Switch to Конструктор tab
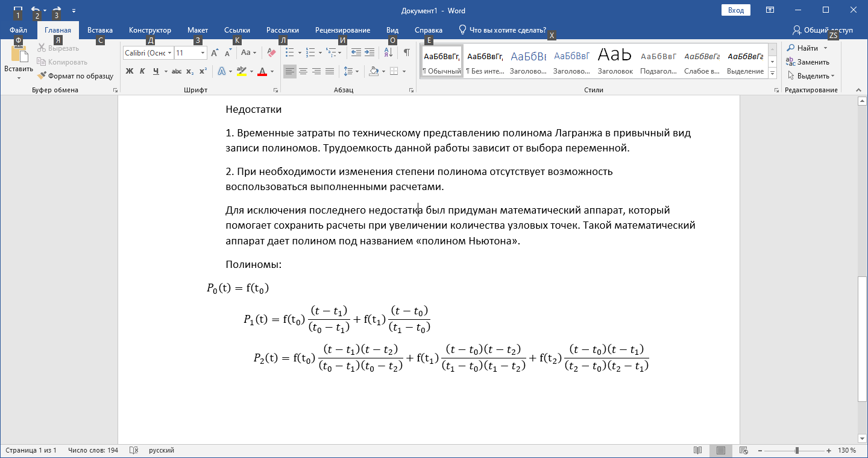Viewport: 868px width, 458px height. (150, 30)
